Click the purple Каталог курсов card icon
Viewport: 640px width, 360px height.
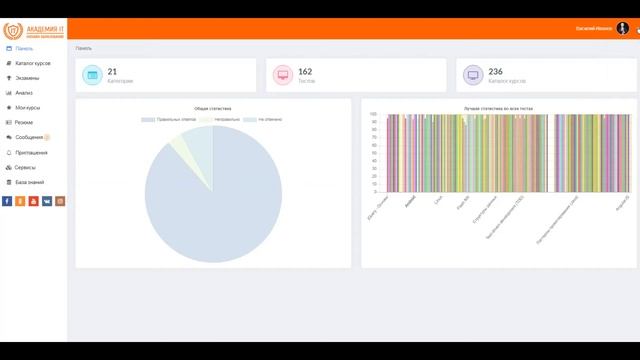[473, 75]
